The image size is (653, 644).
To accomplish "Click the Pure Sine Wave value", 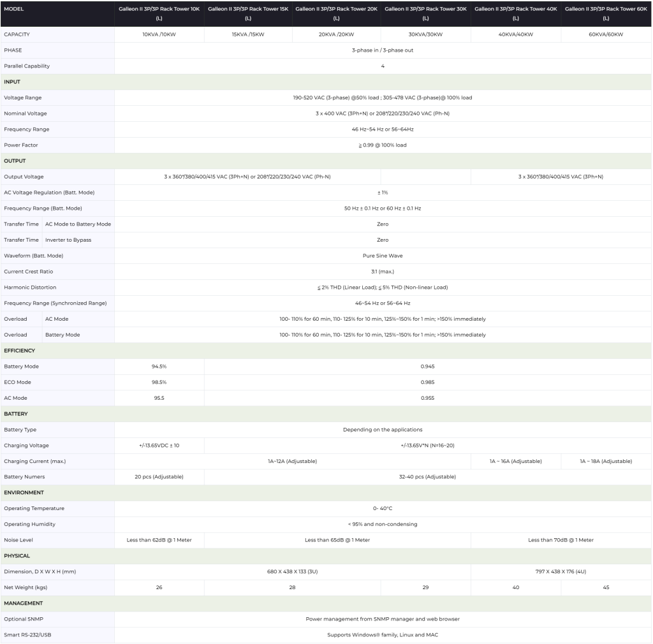I will 383,256.
